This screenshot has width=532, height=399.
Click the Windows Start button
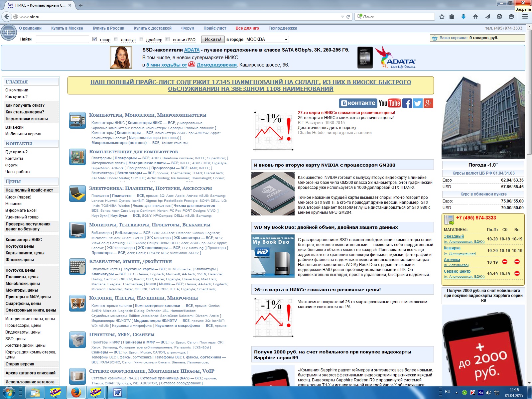click(8, 393)
